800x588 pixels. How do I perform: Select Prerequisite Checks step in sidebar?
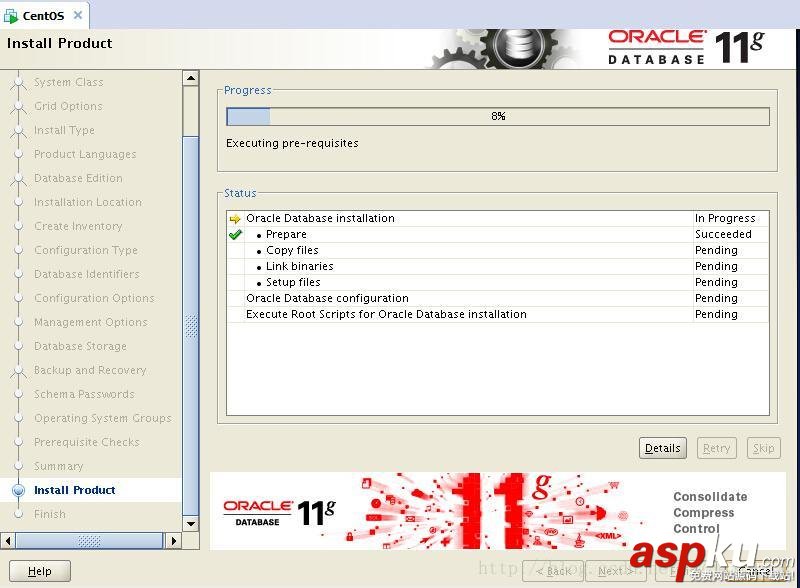click(87, 442)
